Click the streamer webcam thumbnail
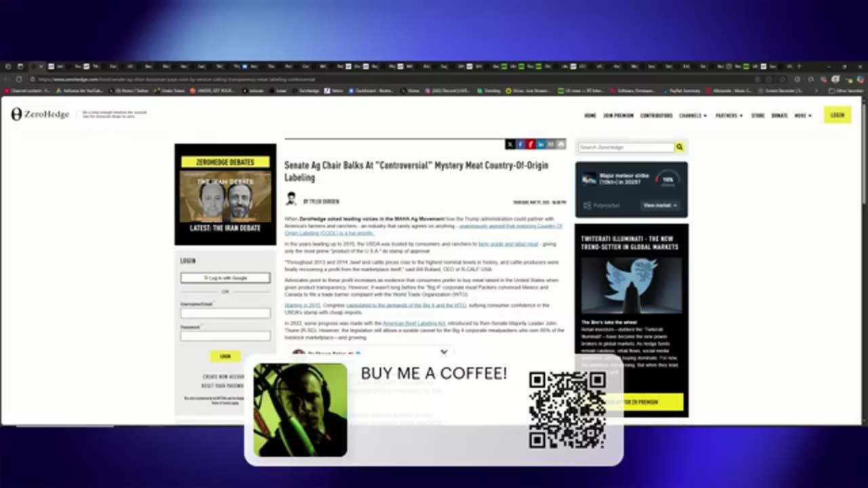Screen dimensions: 868x488 tap(300, 410)
